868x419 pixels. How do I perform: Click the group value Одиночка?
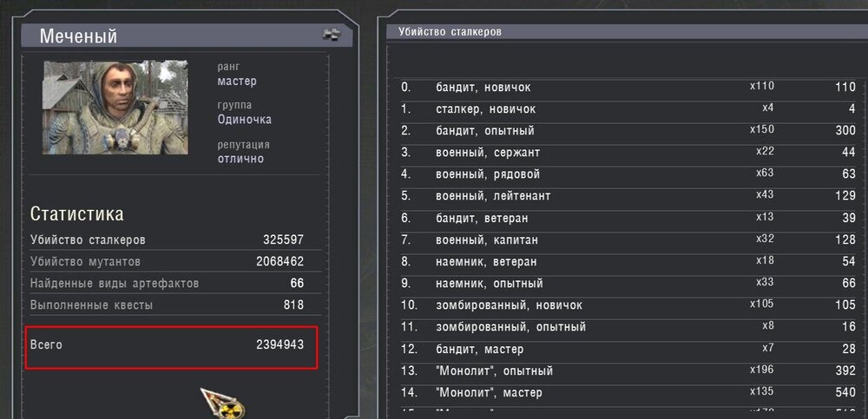(244, 120)
